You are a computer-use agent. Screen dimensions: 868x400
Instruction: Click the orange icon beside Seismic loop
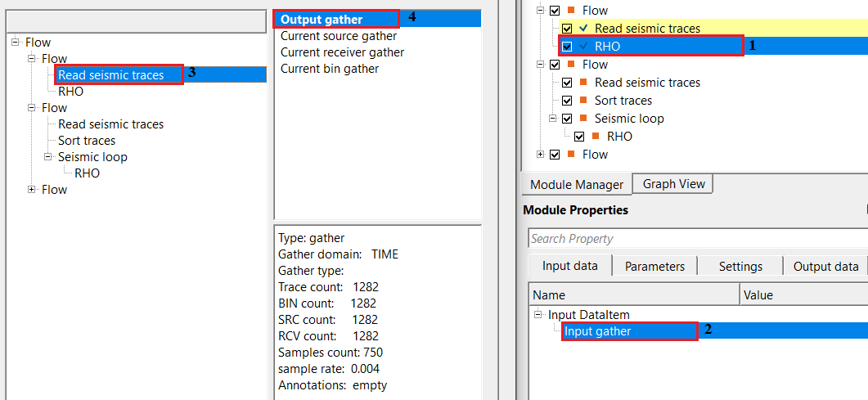(x=584, y=119)
